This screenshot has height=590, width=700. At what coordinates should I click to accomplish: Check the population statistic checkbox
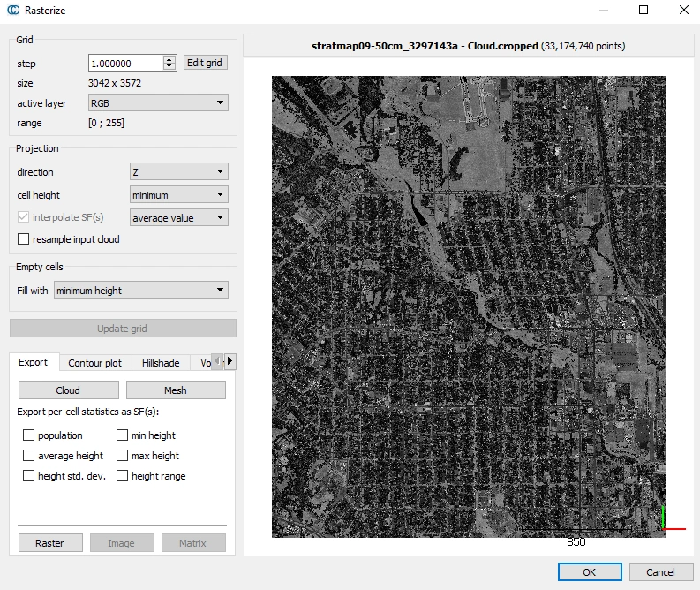coord(29,435)
